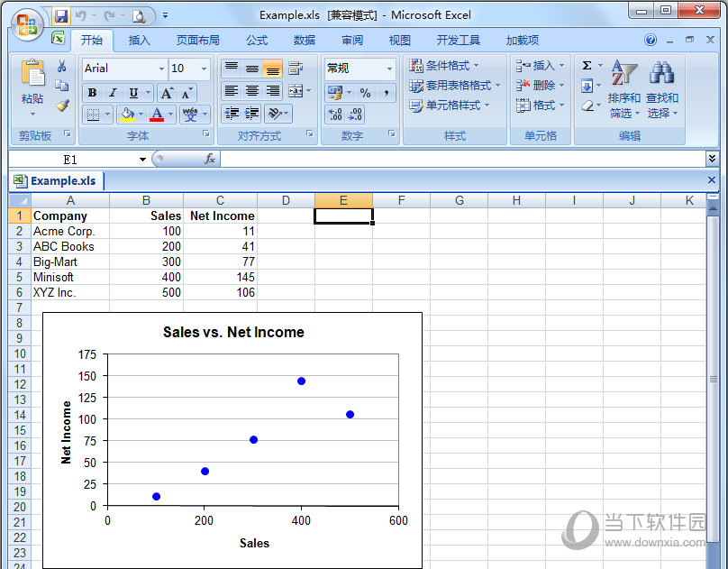728x569 pixels.
Task: Save the workbook from the quick access toolbar
Action: pyautogui.click(x=61, y=15)
